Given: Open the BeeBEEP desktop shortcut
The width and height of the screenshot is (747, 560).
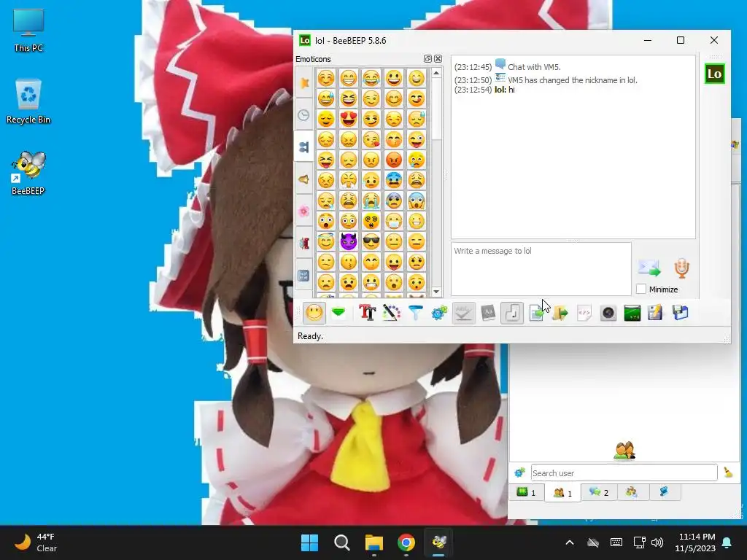Looking at the screenshot, I should pos(28,174).
